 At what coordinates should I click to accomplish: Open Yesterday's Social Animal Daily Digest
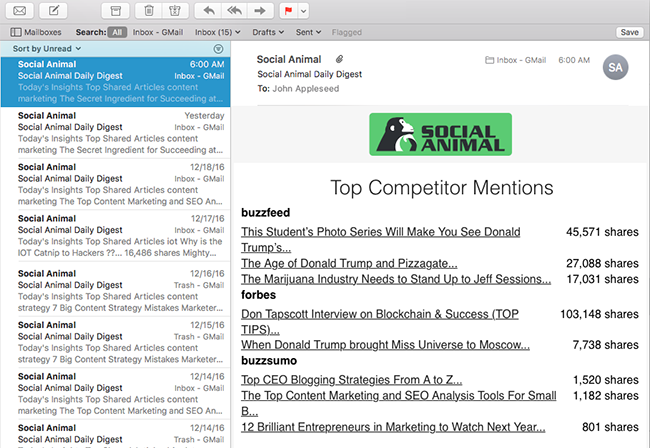(115, 133)
